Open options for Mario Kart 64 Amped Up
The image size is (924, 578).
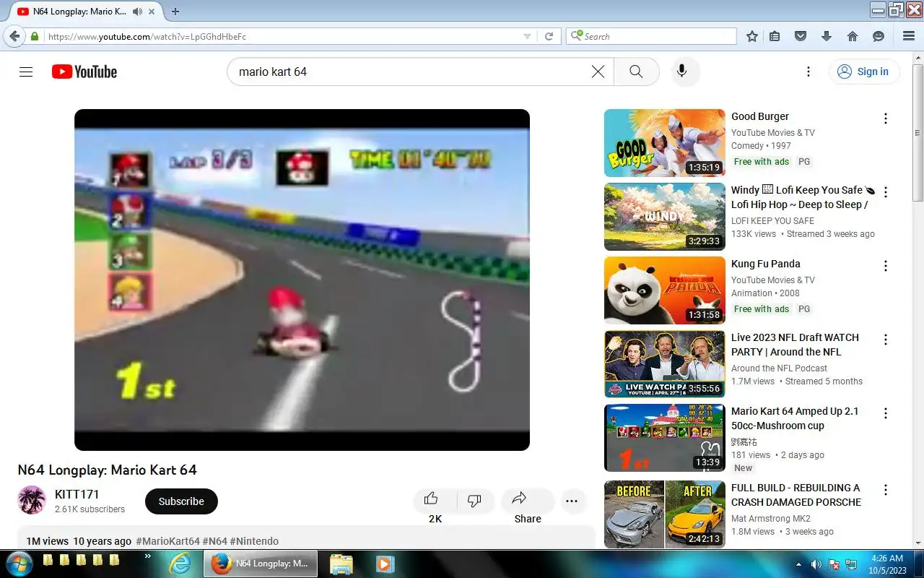pos(886,413)
